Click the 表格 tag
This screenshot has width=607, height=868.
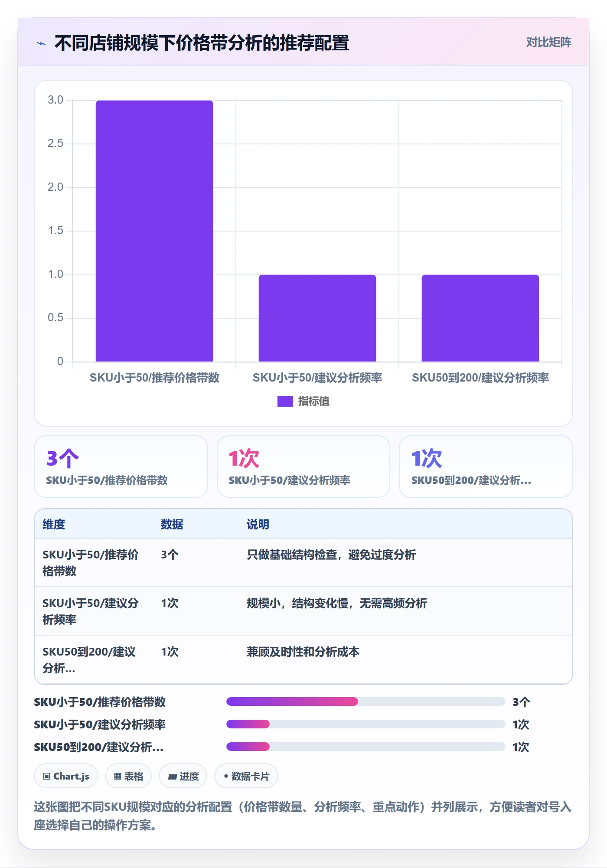point(128,776)
